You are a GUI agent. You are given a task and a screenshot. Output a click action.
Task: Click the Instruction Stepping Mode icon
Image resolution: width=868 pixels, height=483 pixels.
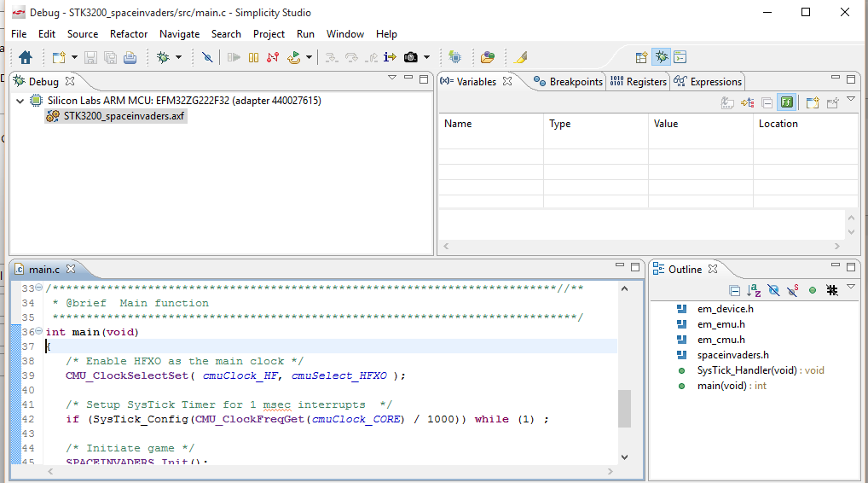390,57
